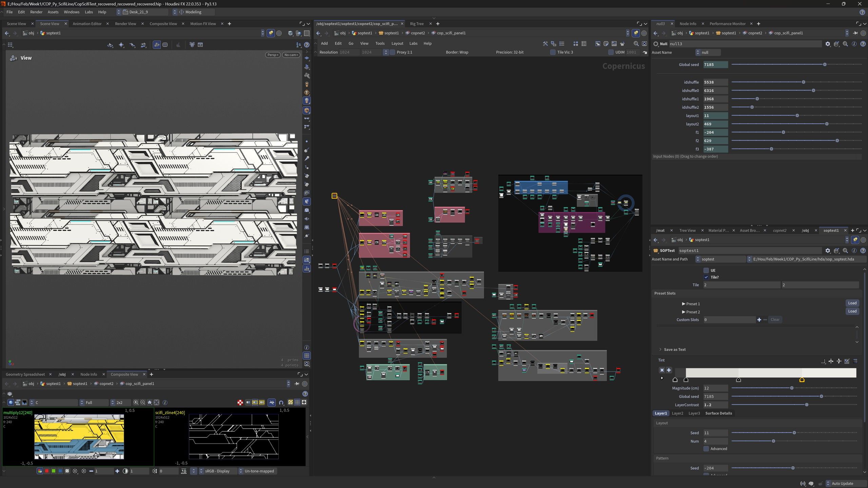Click the sticky note icon in network toolbar
The image size is (868, 488).
point(606,44)
